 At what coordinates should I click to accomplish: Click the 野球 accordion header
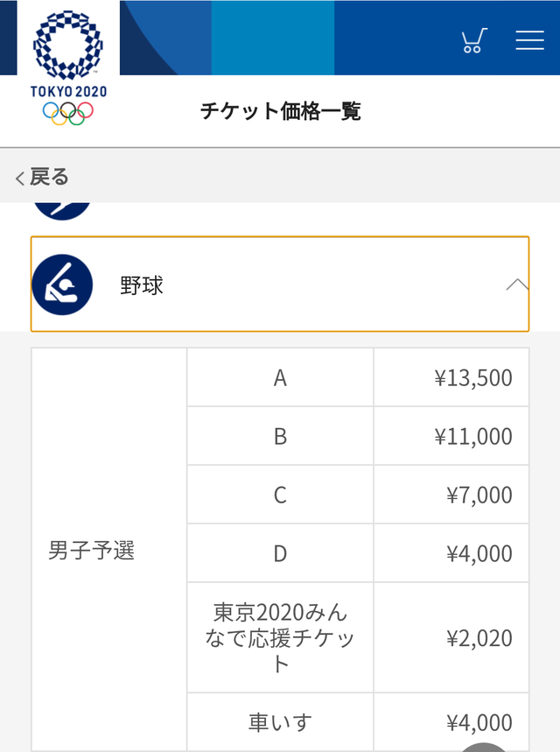tap(280, 284)
